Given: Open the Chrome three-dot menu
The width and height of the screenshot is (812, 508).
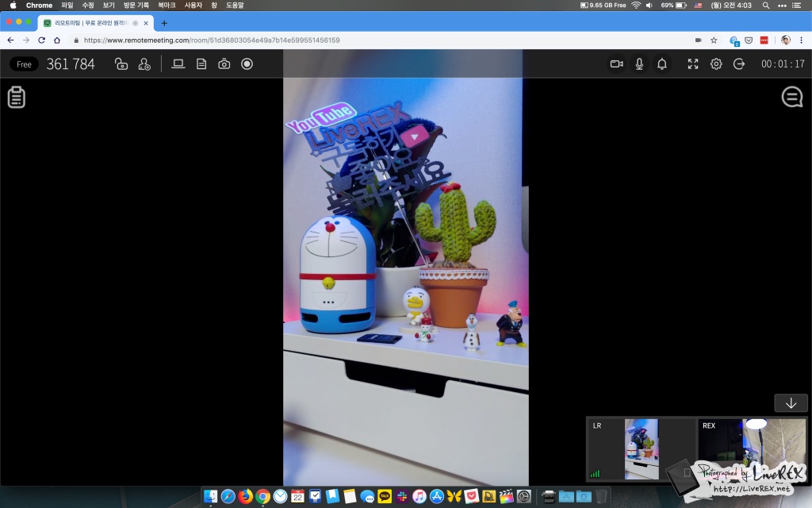Looking at the screenshot, I should (x=801, y=40).
